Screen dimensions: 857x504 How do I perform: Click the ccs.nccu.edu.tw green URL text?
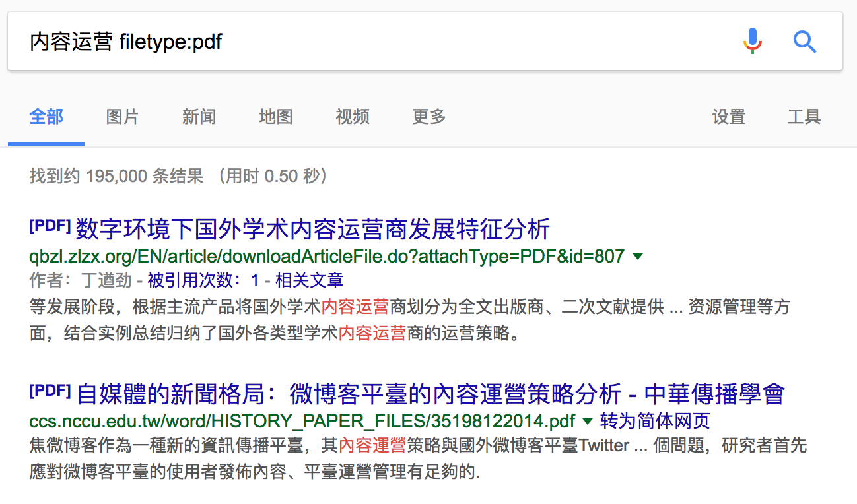pyautogui.click(x=302, y=421)
